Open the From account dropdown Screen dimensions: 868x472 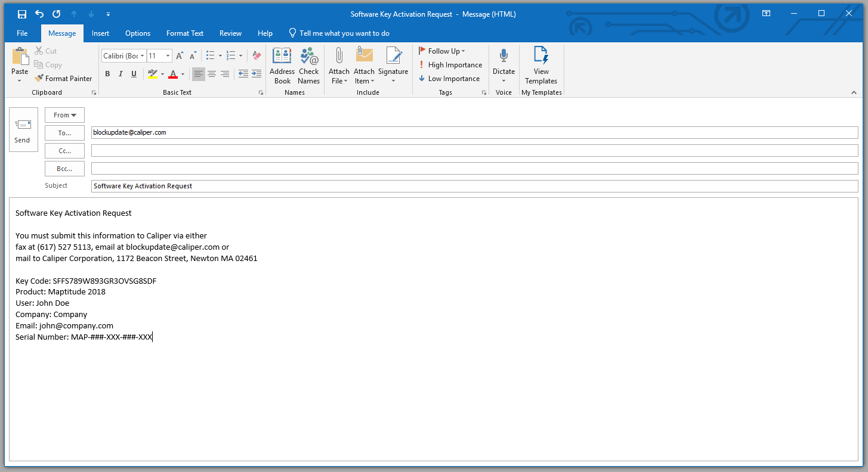(64, 115)
